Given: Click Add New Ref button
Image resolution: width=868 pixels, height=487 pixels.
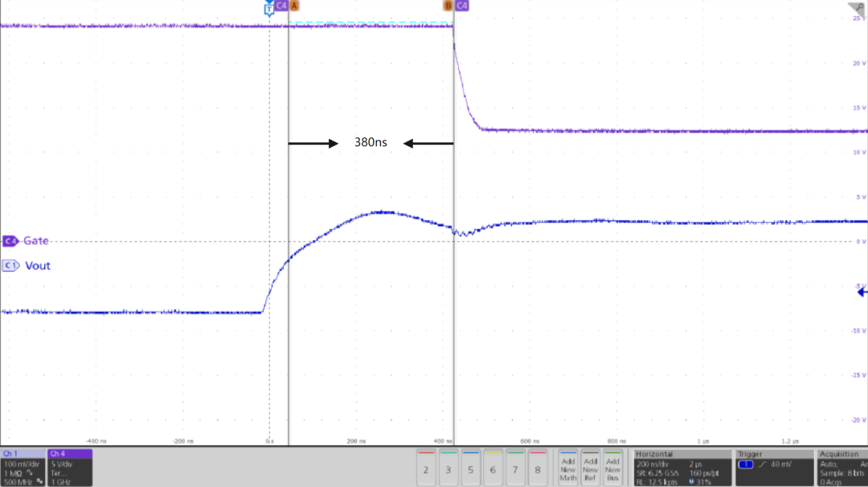Looking at the screenshot, I should (591, 468).
